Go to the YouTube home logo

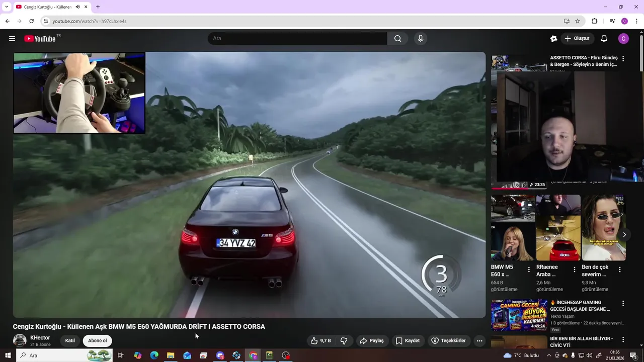tap(40, 39)
